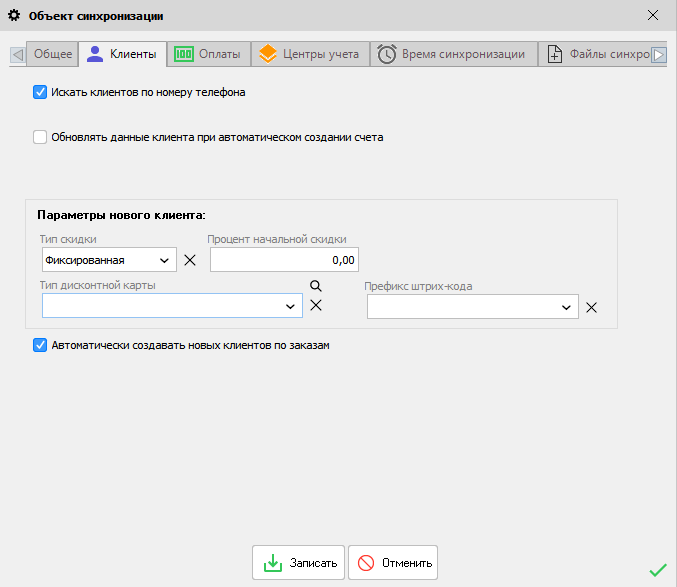
Task: Enable Обновлять данные клиента при автоматическом создании счета
Action: 40,137
